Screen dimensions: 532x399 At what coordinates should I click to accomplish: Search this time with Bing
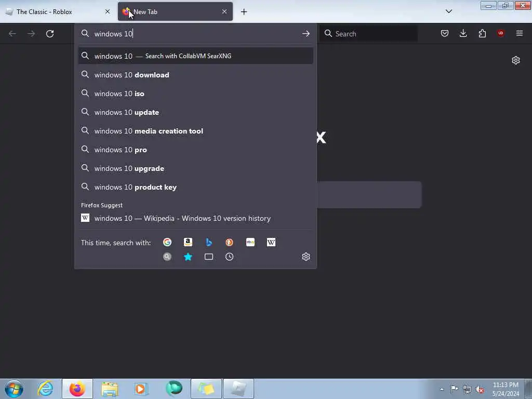pyautogui.click(x=209, y=242)
